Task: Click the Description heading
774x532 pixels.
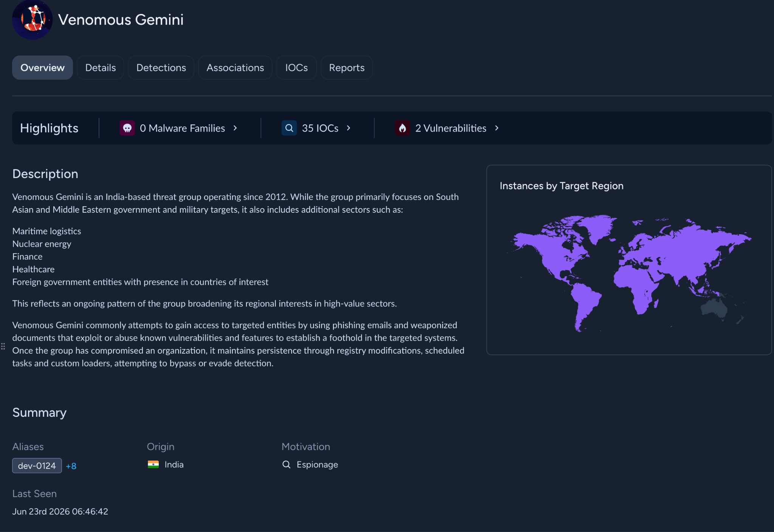Action: [x=45, y=174]
